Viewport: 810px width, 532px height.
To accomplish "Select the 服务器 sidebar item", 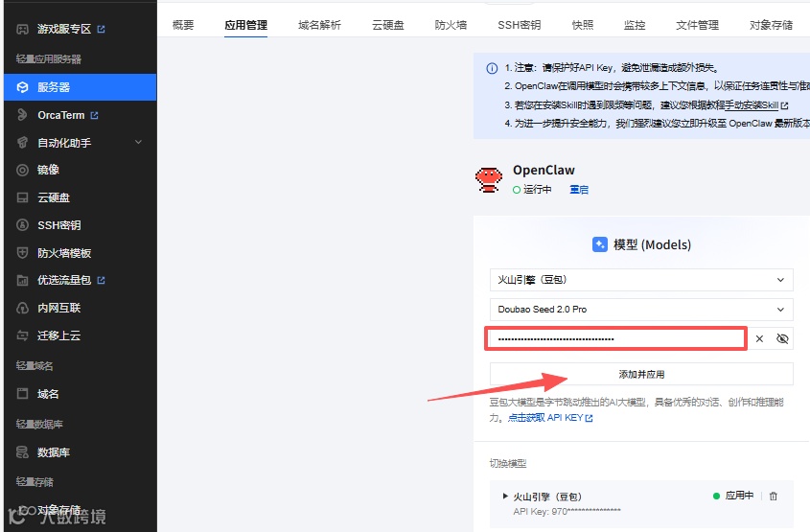I will pyautogui.click(x=81, y=87).
